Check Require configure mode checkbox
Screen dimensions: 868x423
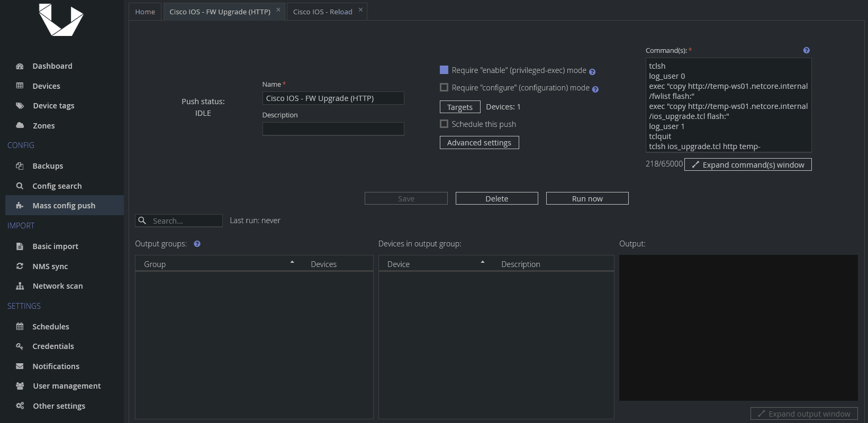click(x=444, y=87)
